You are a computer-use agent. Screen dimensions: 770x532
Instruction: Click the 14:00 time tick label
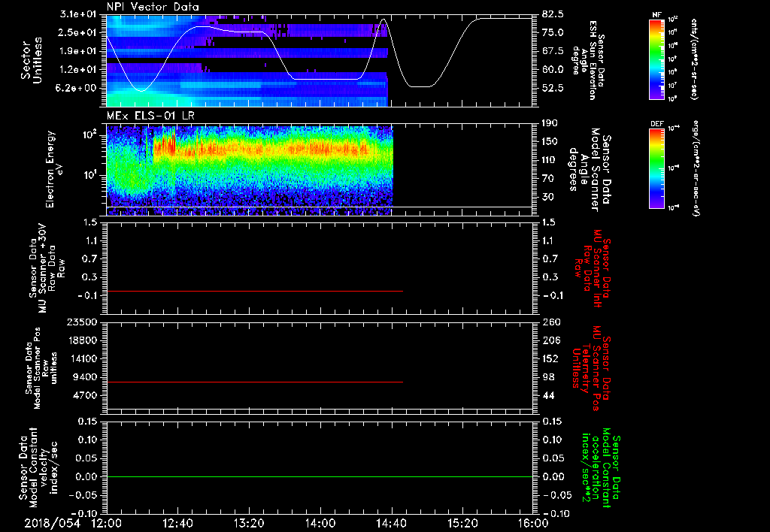[320, 523]
